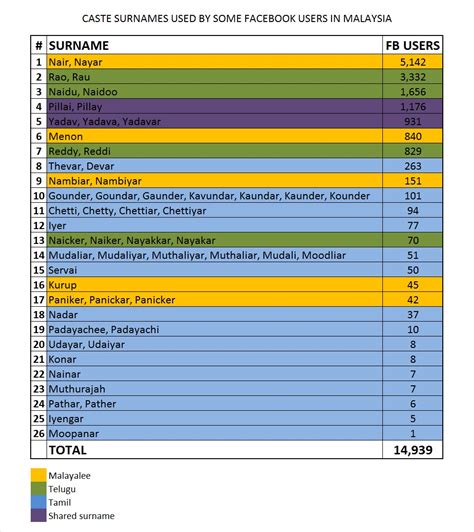Select the 829 user count value
Image resolution: width=474 pixels, height=532 pixels.
click(413, 151)
